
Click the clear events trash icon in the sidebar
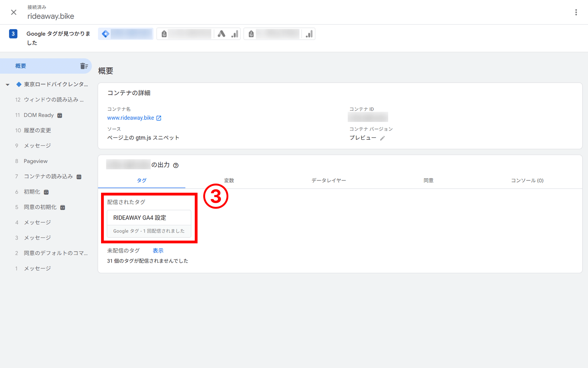coord(84,66)
